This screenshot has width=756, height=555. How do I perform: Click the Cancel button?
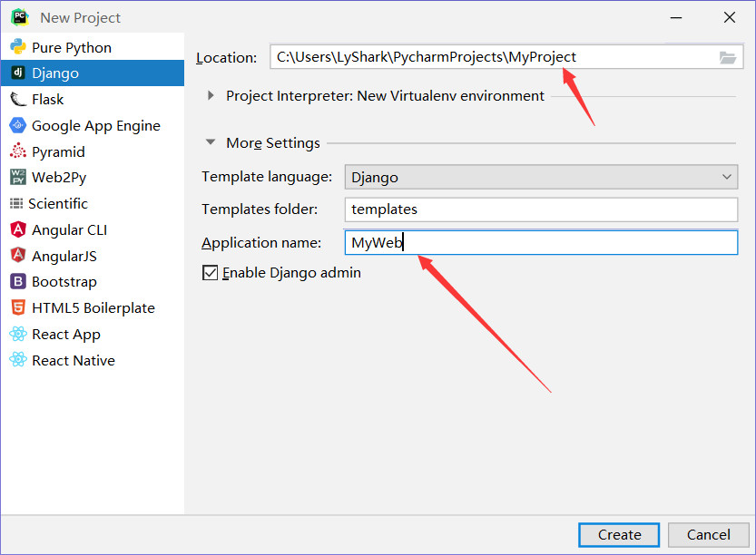[x=708, y=535]
